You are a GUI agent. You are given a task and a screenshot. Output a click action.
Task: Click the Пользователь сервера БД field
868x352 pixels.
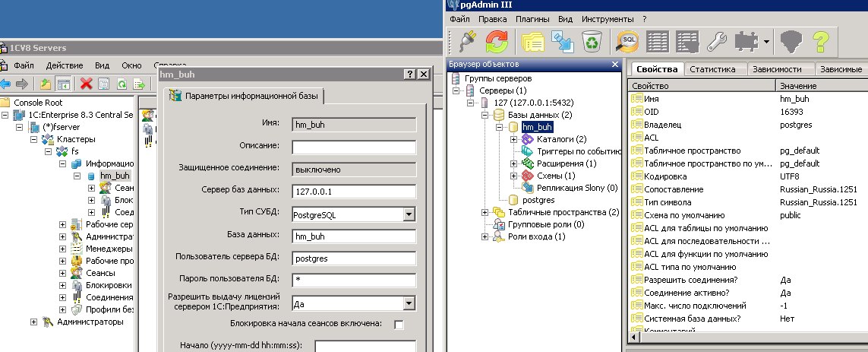[x=354, y=258]
